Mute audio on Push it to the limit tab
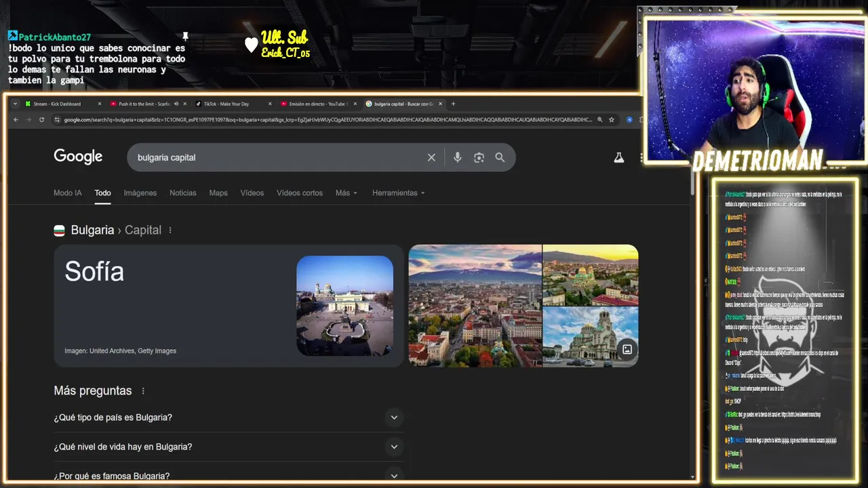Screen dimensions: 868x488 tap(176, 104)
